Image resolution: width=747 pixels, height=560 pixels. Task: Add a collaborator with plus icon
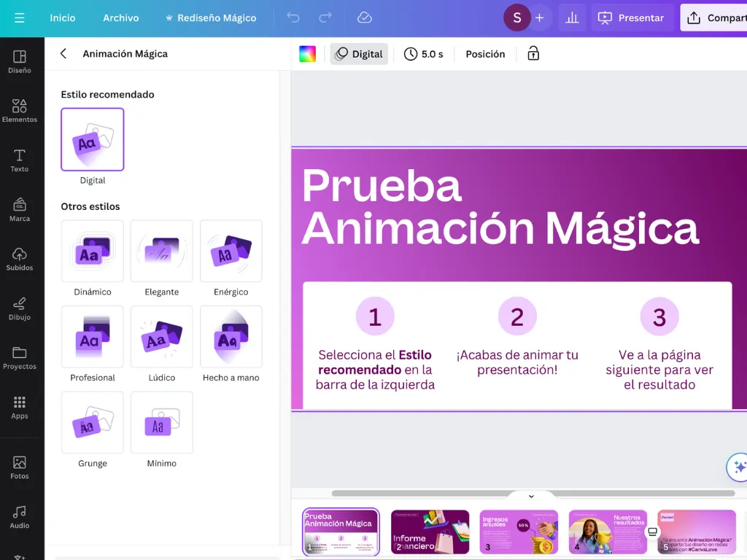(x=539, y=18)
